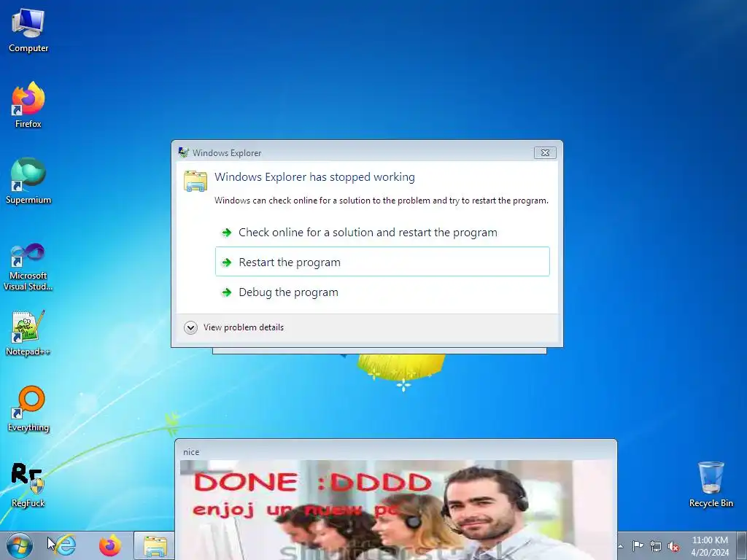Click the Show desktop strip beside the clock
This screenshot has height=560, width=747.
tap(741, 545)
